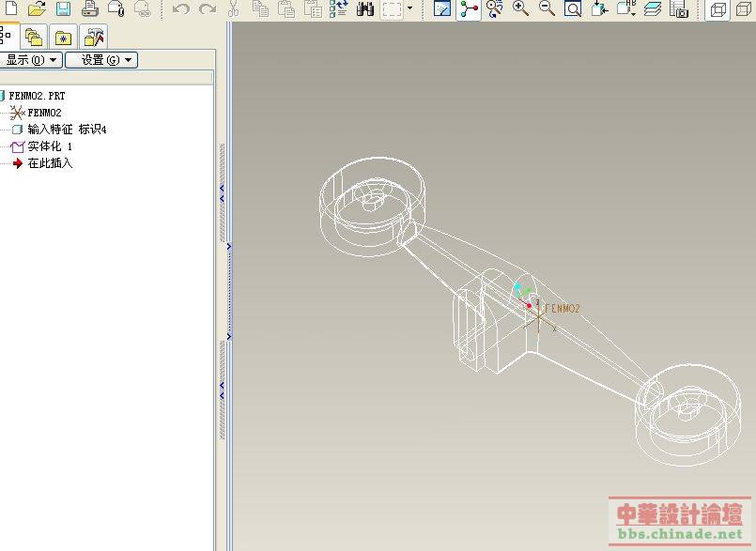756x551 pixels.
Task: Open the 设置 dropdown
Action: 100,60
